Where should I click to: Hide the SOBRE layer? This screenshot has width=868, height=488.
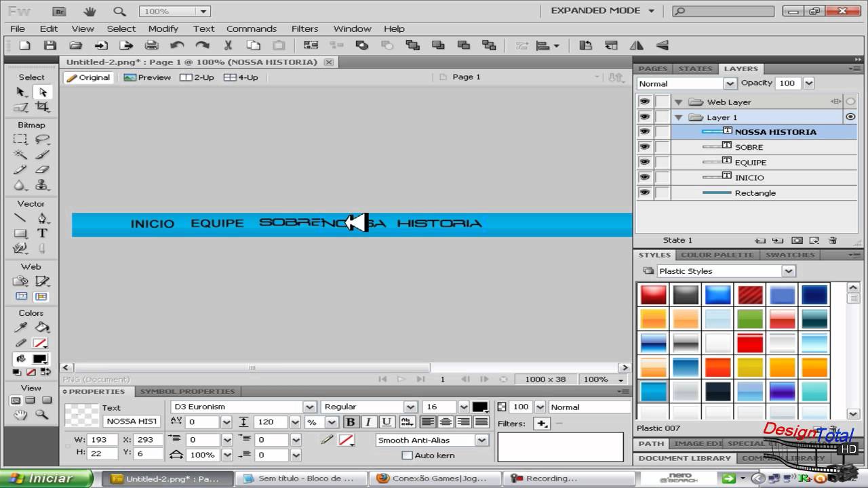[x=644, y=146]
